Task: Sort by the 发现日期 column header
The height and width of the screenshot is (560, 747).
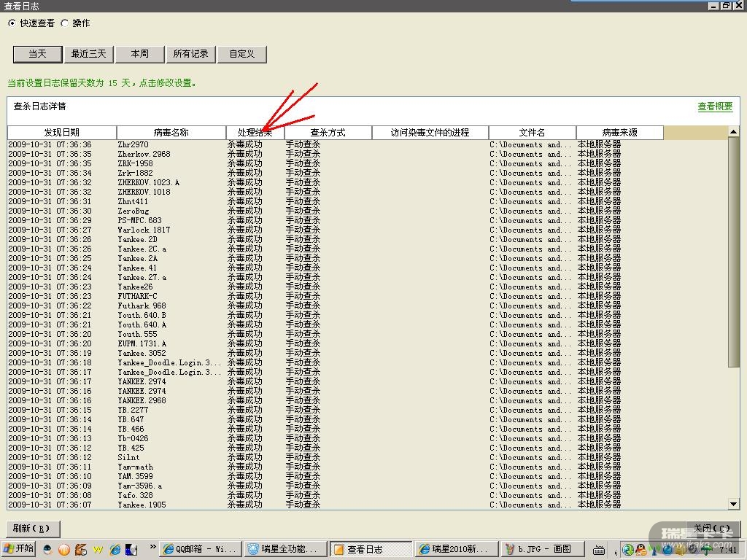Action: pyautogui.click(x=62, y=133)
